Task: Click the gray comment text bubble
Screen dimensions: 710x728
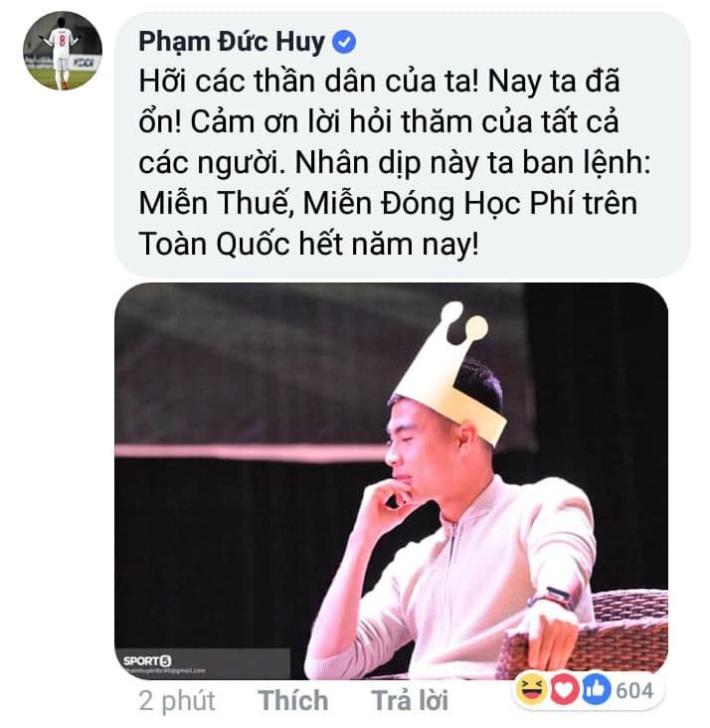Action: click(x=402, y=145)
